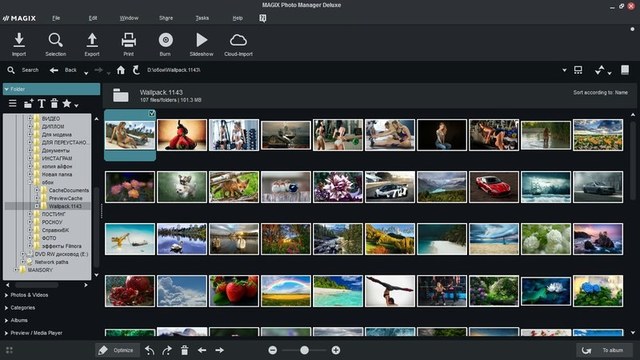Viewport: 640px width, 360px height.
Task: Click the search input field
Action: pyautogui.click(x=30, y=70)
